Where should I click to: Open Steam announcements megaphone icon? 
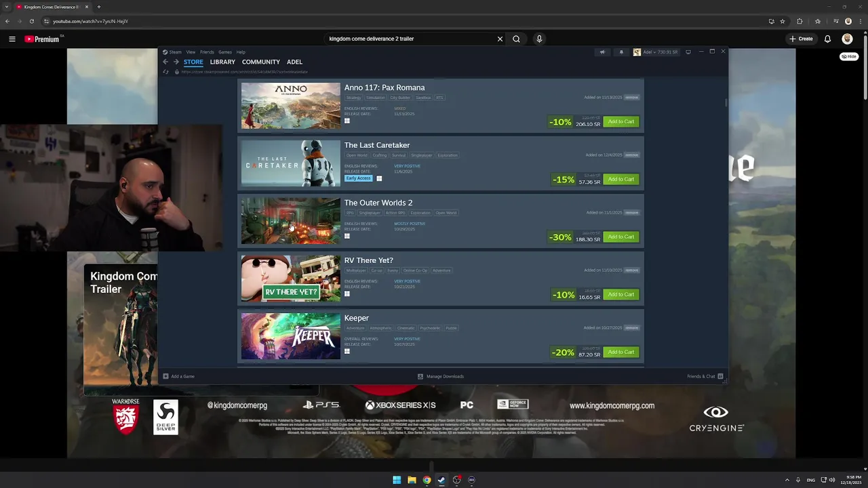pos(602,52)
